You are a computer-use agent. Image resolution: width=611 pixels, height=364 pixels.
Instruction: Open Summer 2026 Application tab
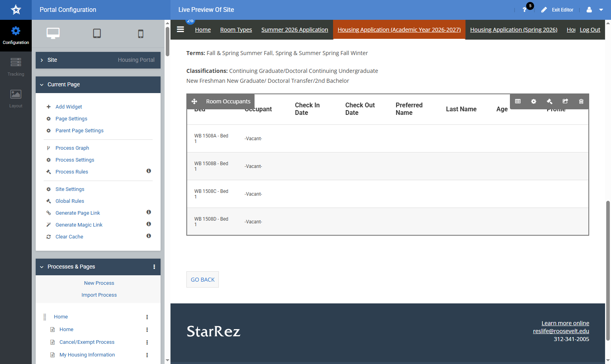point(295,30)
